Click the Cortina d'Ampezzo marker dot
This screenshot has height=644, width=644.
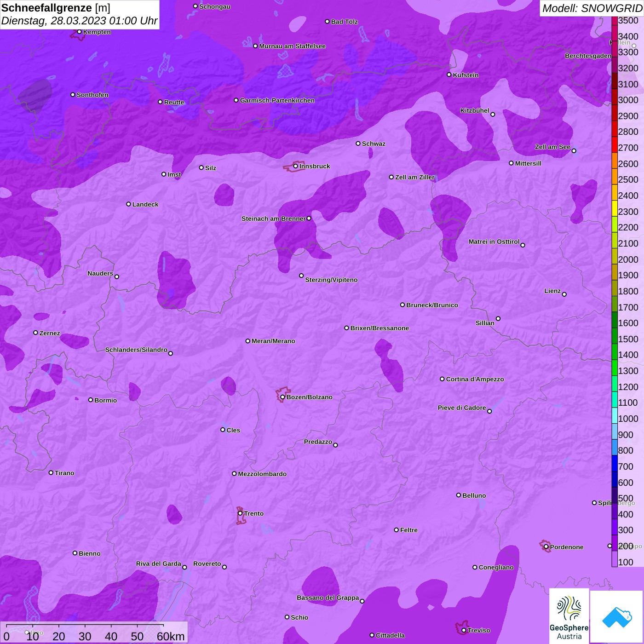(443, 379)
